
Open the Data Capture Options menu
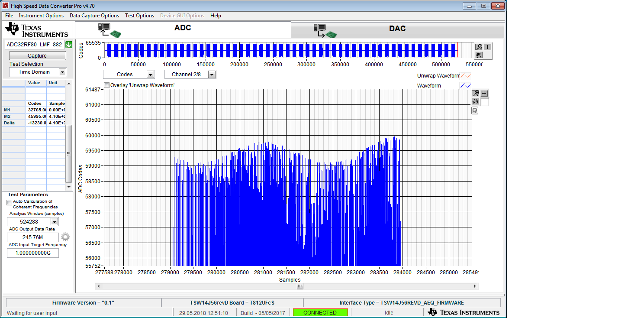94,16
